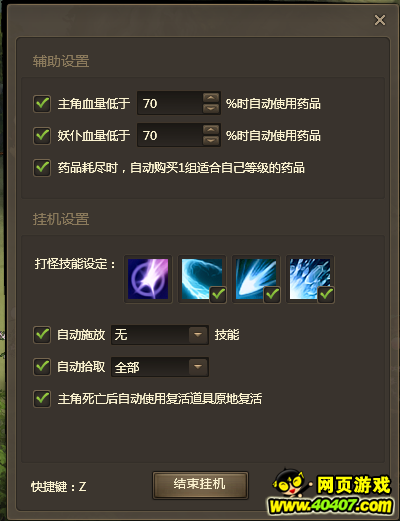This screenshot has width=400, height=521.
Task: Decrease 妖仆血量 percentage with down arrow
Action: pos(211,141)
